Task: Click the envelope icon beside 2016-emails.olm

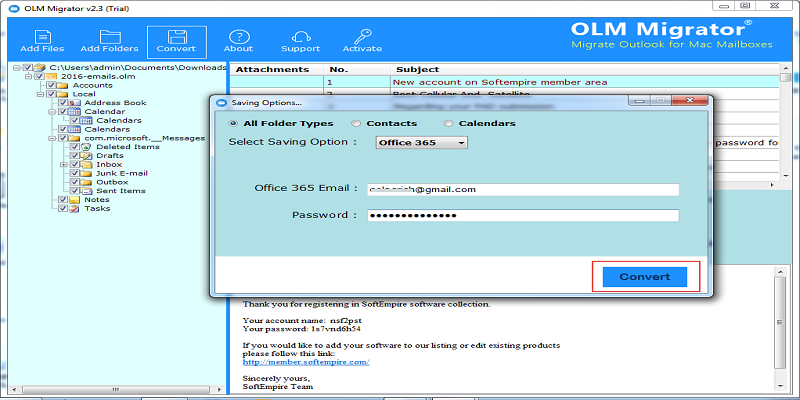Action: pyautogui.click(x=51, y=76)
